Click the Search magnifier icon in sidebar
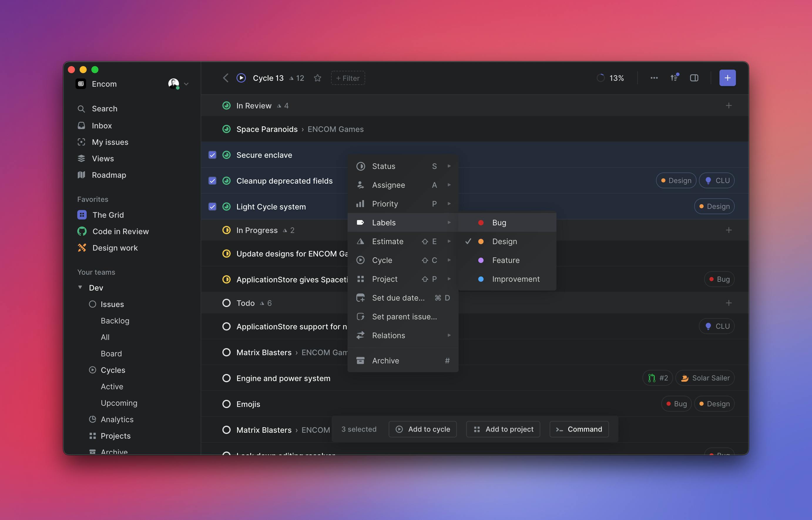Screen dimensions: 812x520 tap(81, 109)
